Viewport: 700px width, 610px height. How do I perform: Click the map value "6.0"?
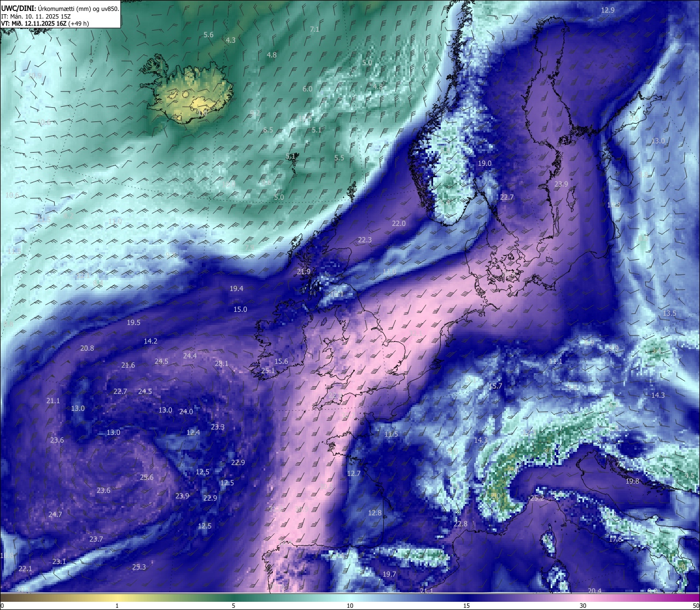(308, 89)
